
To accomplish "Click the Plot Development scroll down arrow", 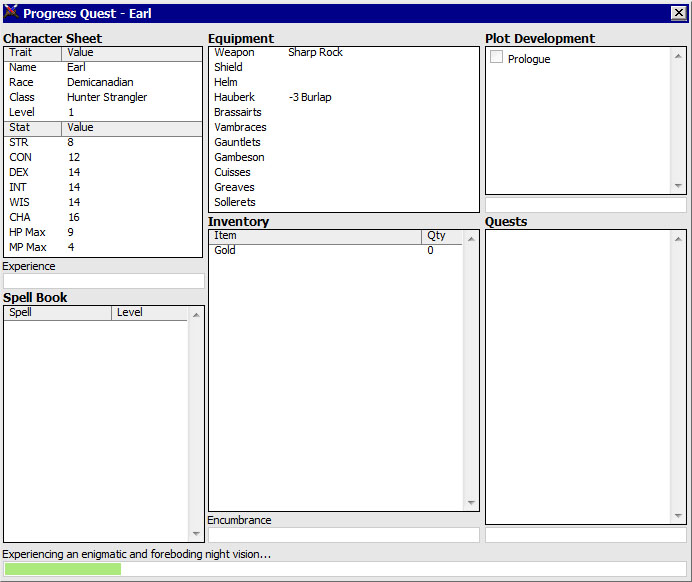I will coord(678,185).
